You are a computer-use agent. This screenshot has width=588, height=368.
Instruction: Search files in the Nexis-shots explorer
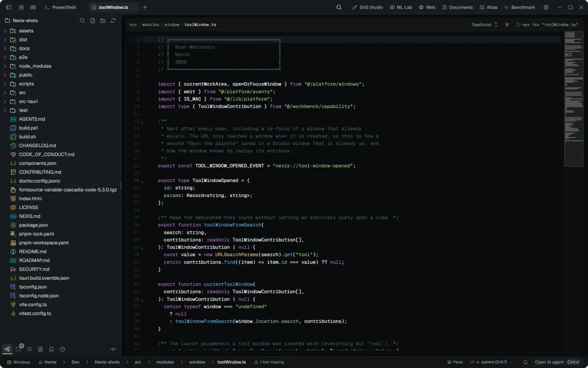(82, 21)
